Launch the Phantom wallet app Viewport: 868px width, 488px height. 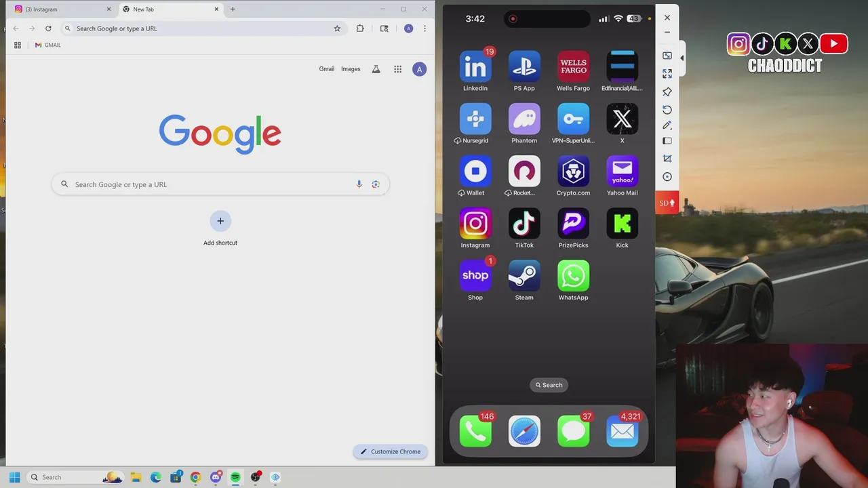(x=524, y=119)
